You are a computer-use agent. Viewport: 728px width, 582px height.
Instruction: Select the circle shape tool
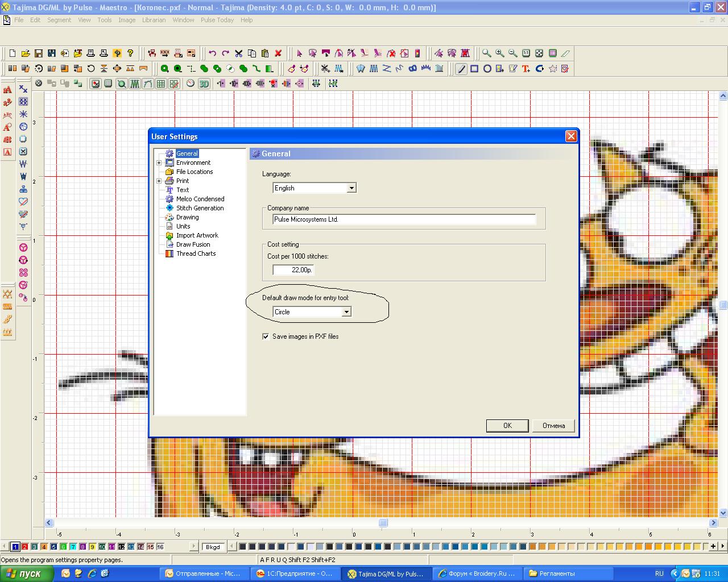487,69
